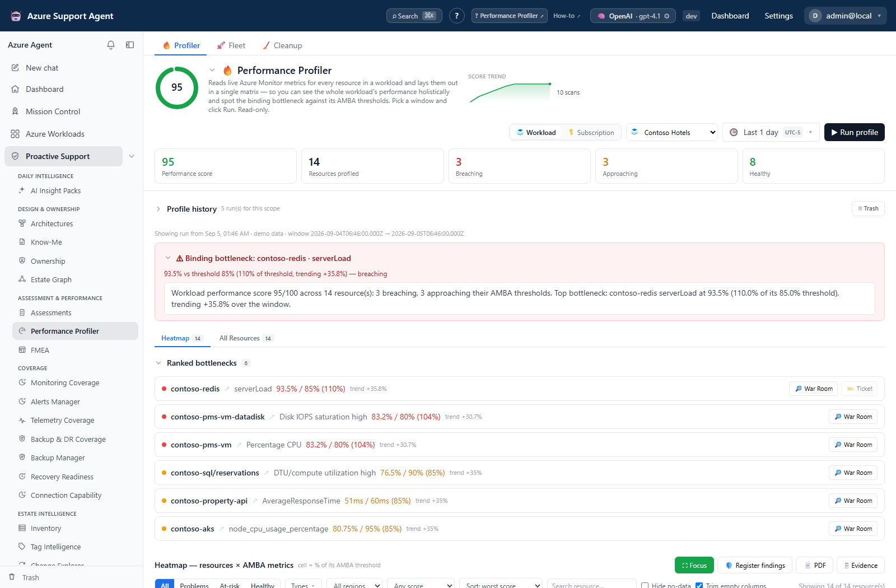Open All Resources tab

[x=245, y=338]
